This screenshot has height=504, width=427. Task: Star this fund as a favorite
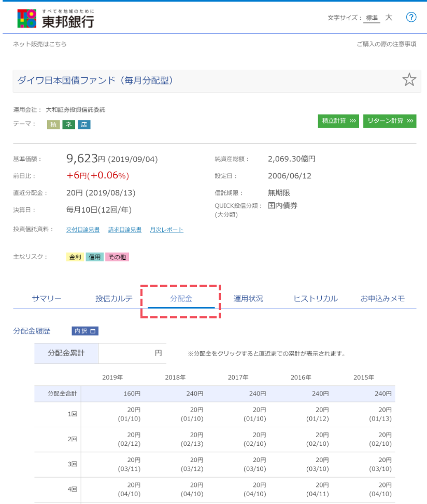409,80
